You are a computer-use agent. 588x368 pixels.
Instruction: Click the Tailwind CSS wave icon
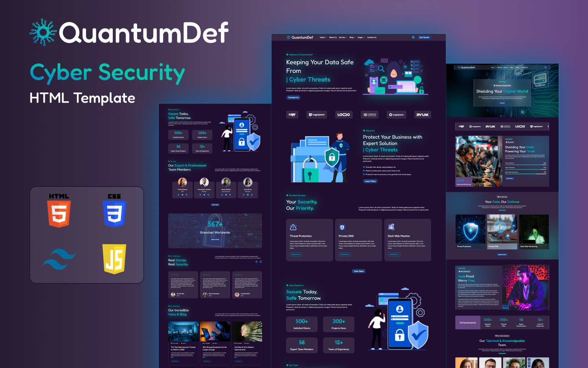[x=59, y=259]
